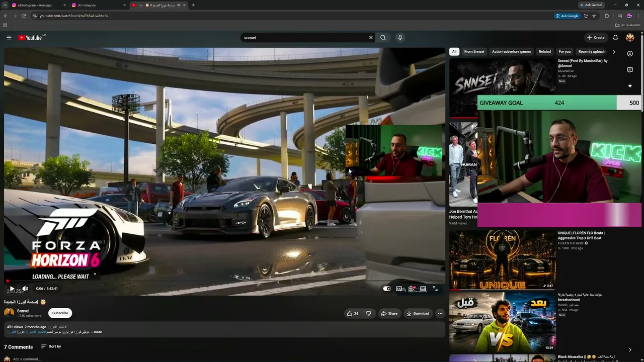This screenshot has width=644, height=362.
Task: Open the Chrome profile avatar
Action: tap(629, 16)
